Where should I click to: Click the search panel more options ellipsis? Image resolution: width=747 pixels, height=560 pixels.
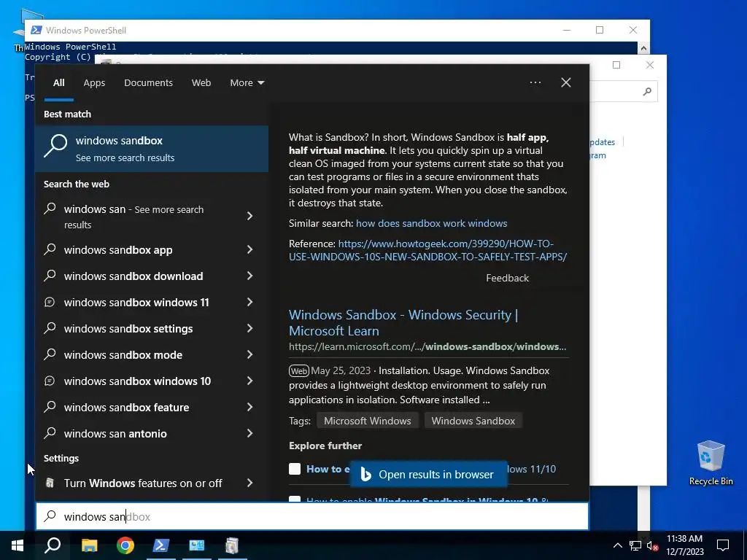[x=535, y=82]
